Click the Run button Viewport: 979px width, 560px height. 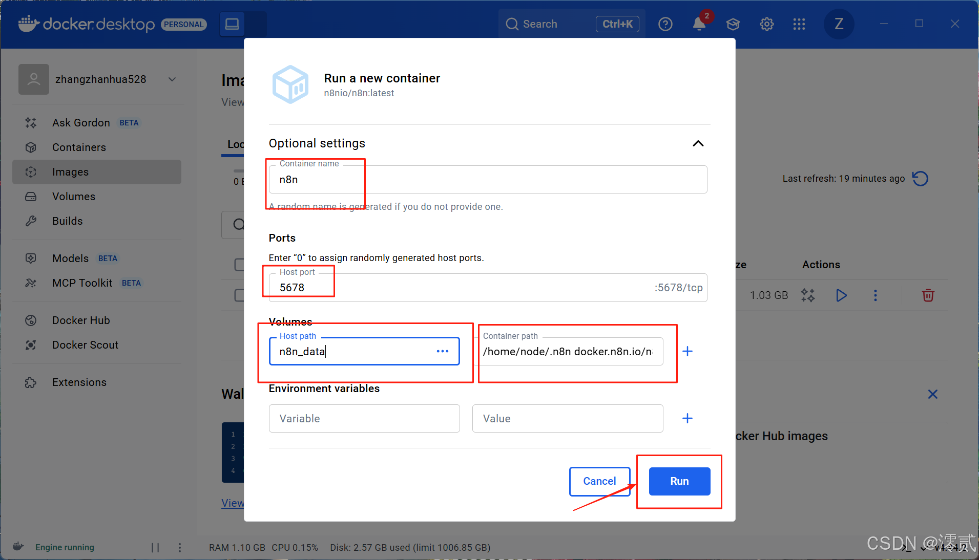pyautogui.click(x=679, y=481)
